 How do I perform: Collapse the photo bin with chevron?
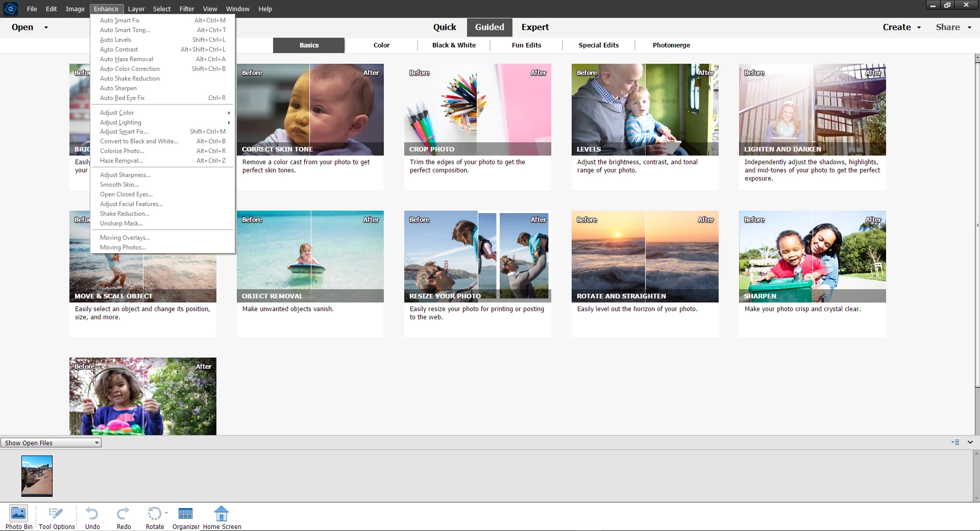click(970, 442)
